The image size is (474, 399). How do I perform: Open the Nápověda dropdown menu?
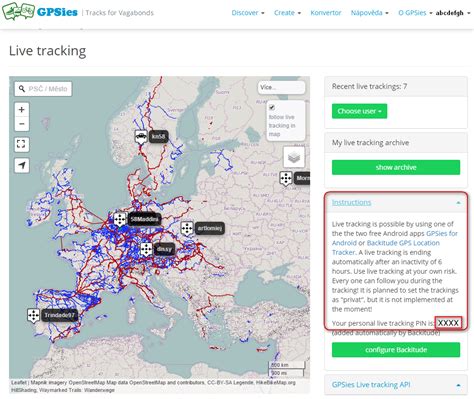[369, 13]
